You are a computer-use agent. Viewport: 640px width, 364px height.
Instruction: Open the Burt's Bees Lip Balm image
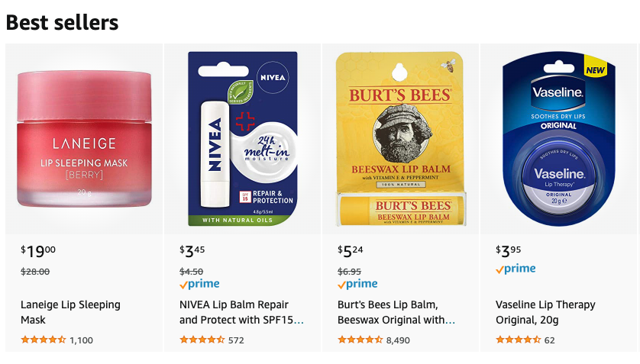click(400, 139)
